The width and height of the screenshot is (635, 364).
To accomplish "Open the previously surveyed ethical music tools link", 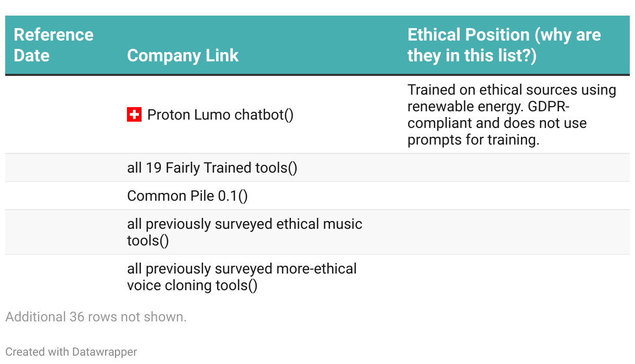I will 245,232.
